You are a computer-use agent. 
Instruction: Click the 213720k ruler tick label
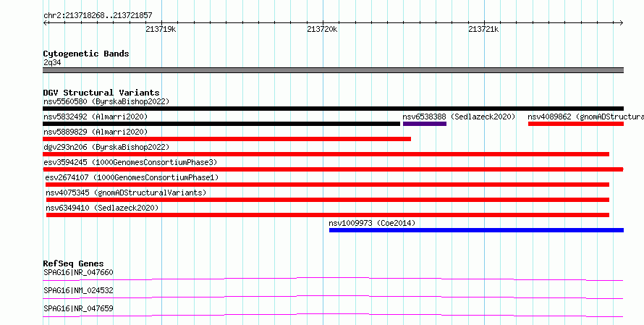[x=323, y=29]
